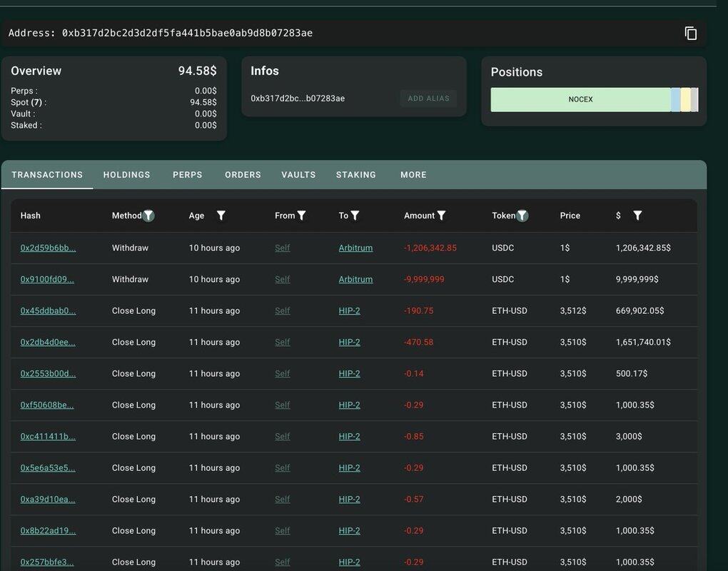This screenshot has width=728, height=571.
Task: Click the HIP-2 link for 0x2db4d0ee row
Action: [349, 342]
